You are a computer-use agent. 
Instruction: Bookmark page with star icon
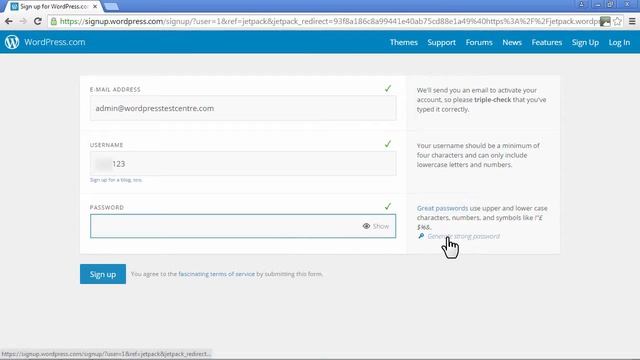(617, 21)
